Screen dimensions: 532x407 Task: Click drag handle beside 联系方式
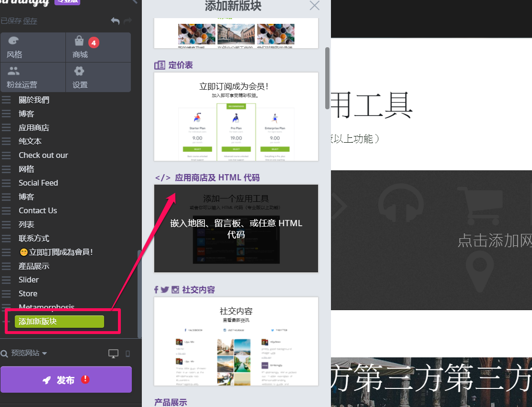point(6,238)
